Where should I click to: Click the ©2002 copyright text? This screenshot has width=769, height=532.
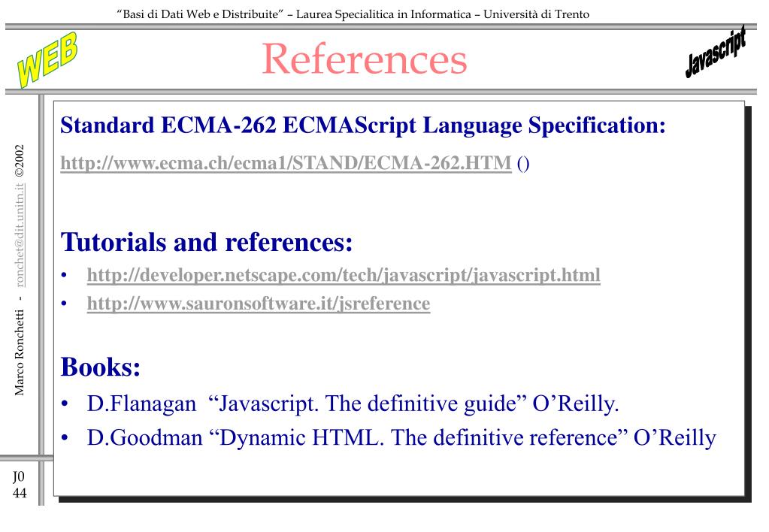tap(19, 161)
